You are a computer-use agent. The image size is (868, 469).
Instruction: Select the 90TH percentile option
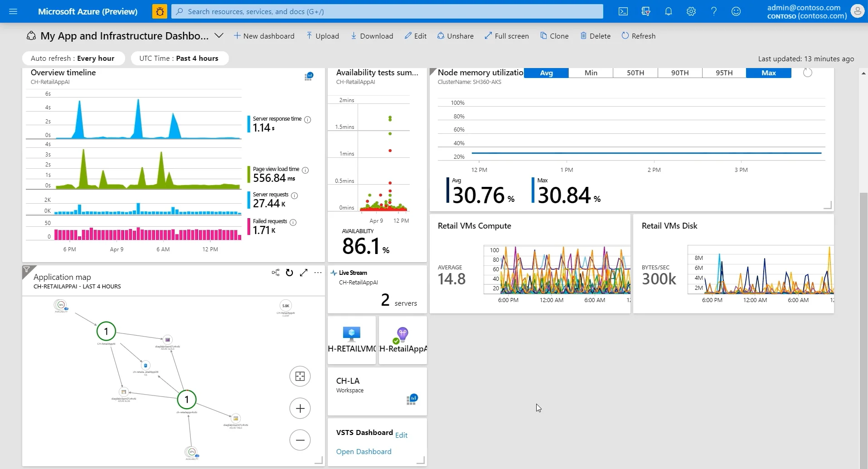point(679,73)
